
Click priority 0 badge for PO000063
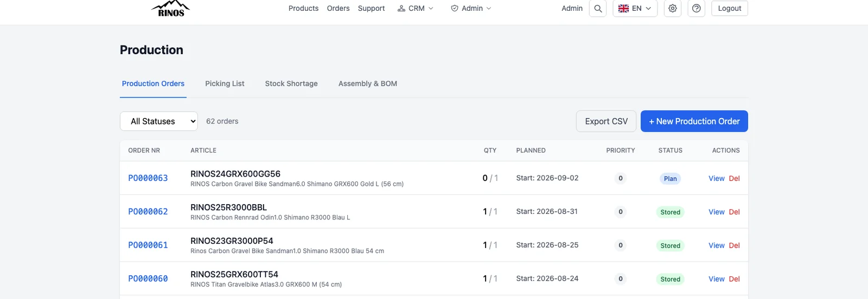[x=621, y=178]
